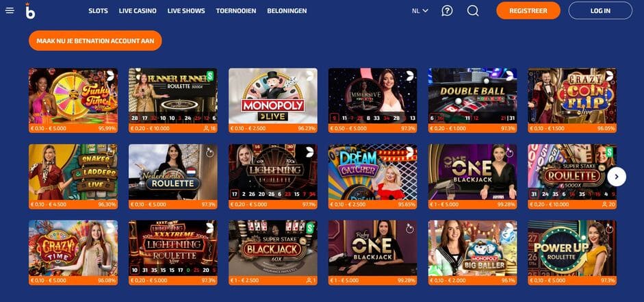The height and width of the screenshot is (302, 644).
Task: Click the Registreer button
Action: (528, 11)
